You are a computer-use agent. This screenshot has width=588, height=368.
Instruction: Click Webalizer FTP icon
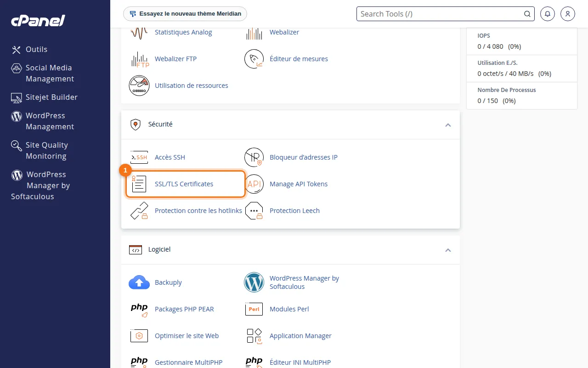pos(139,59)
